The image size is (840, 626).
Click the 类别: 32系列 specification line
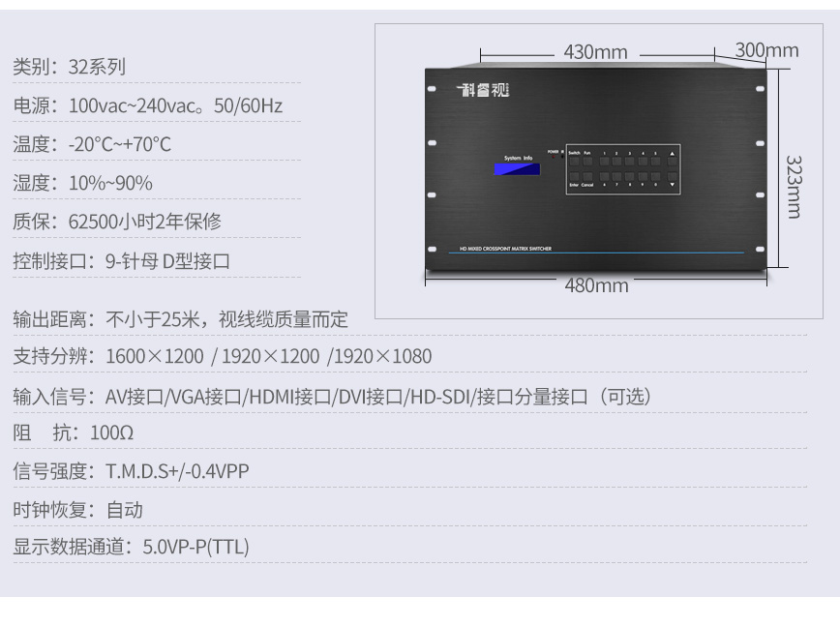click(x=69, y=67)
